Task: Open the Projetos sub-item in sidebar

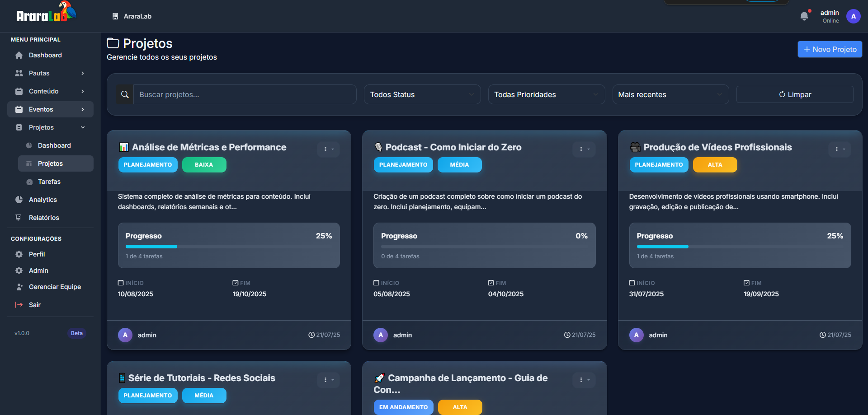Action: [x=56, y=163]
